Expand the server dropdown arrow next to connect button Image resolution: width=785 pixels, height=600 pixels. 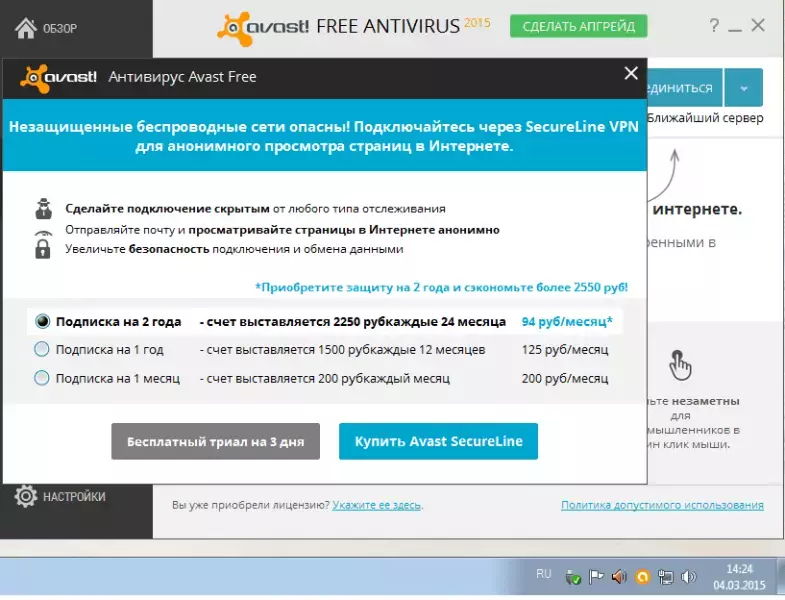743,88
